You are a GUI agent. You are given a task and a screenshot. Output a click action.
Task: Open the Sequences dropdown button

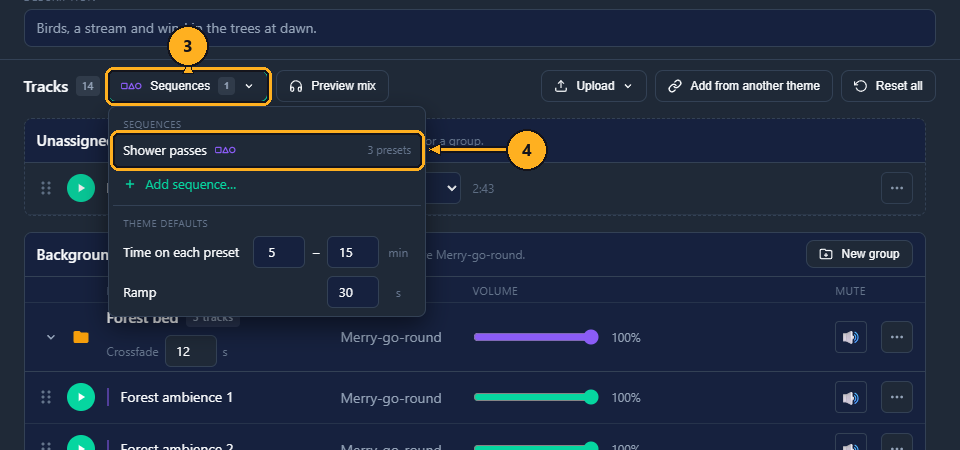click(188, 86)
